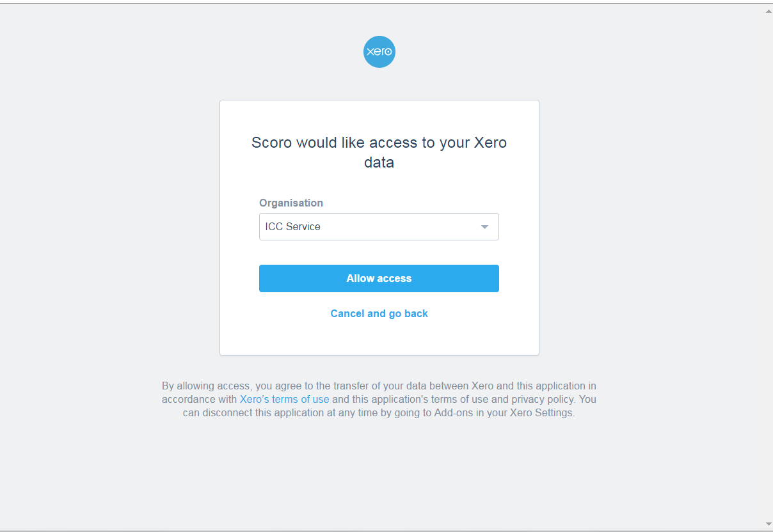Click the disclaimer paragraph starting 'By allowing access'

(379, 399)
